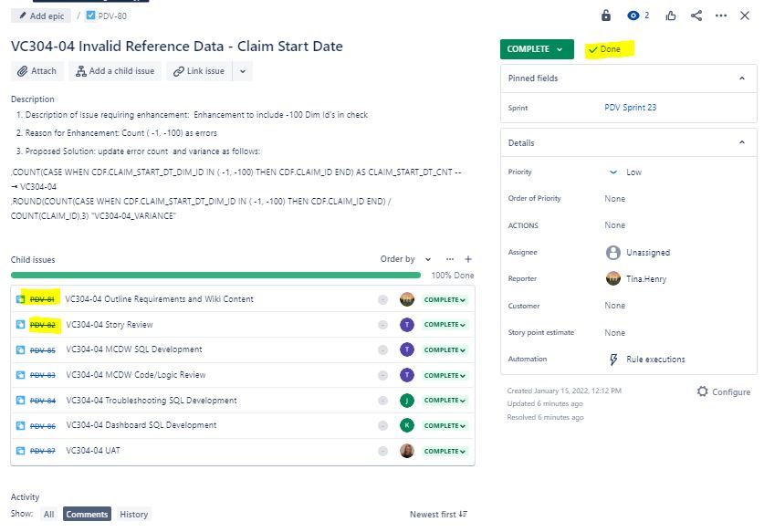This screenshot has width=764, height=532.
Task: Open the green COMPLETE status dropdown
Action: 537,49
